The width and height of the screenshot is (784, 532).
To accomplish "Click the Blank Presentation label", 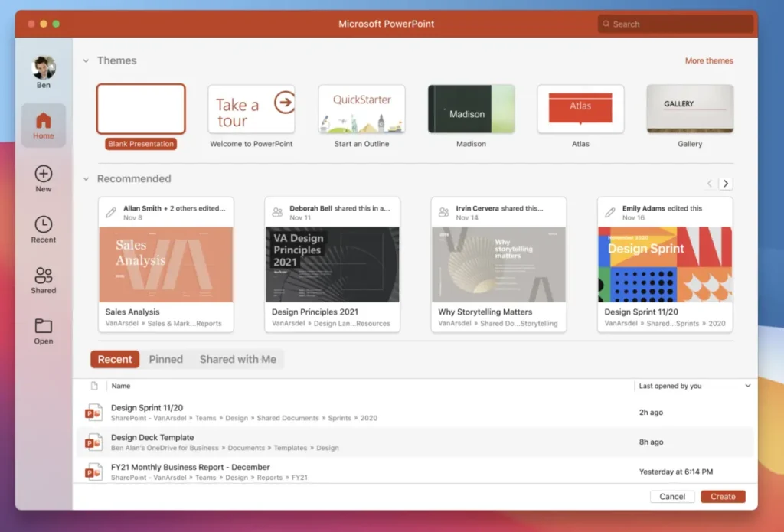I will (141, 144).
